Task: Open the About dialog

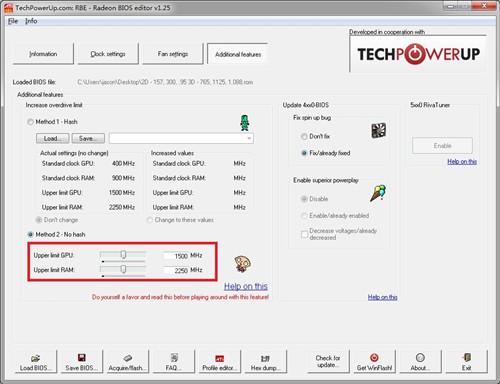Action: click(420, 361)
